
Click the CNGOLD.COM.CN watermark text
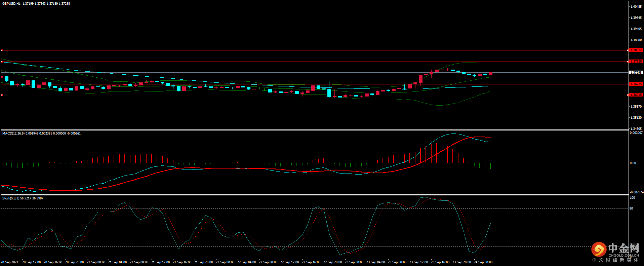coord(623,256)
